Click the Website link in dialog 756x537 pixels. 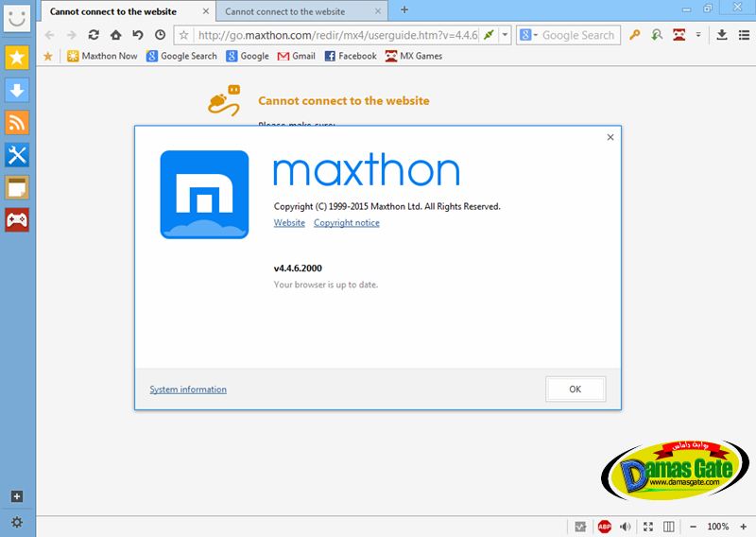(289, 223)
